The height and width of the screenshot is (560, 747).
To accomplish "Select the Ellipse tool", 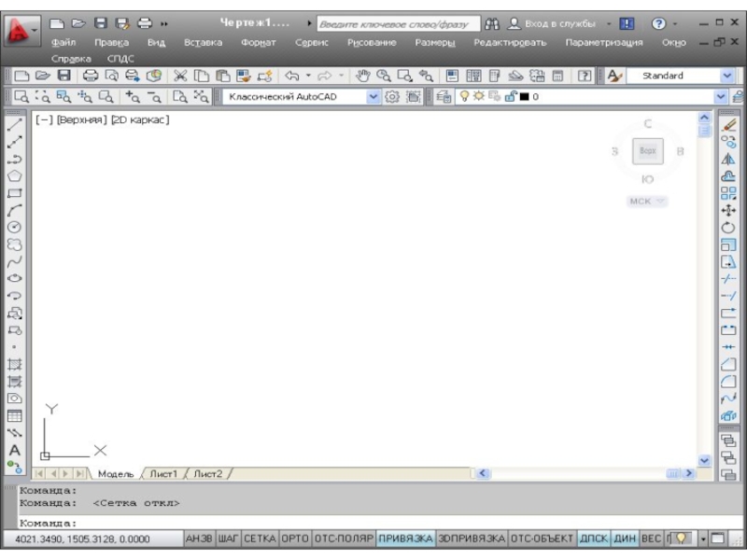I will pos(14,278).
